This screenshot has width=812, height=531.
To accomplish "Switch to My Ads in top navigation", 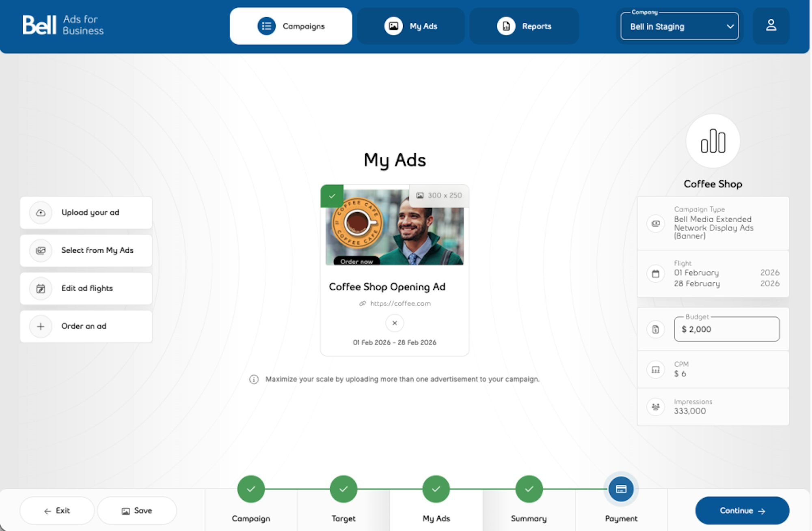I will click(x=410, y=26).
